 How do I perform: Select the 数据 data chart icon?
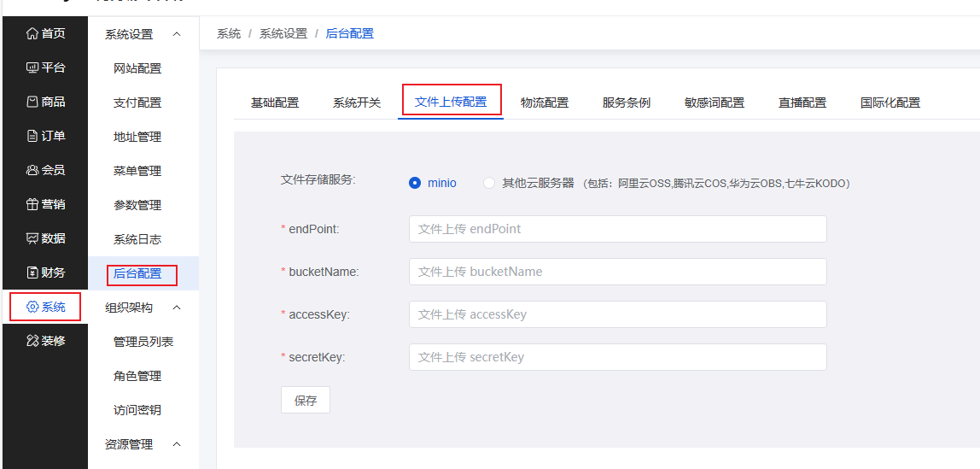click(32, 238)
